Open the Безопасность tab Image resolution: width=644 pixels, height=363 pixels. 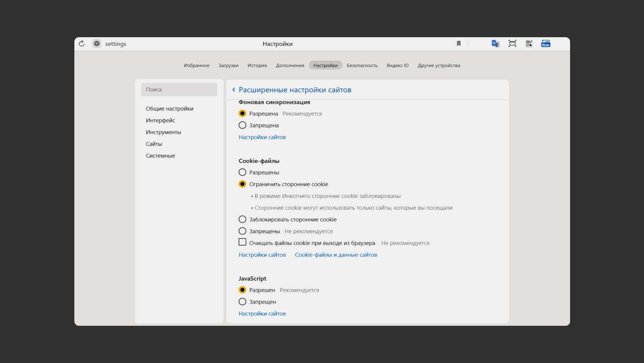point(362,65)
